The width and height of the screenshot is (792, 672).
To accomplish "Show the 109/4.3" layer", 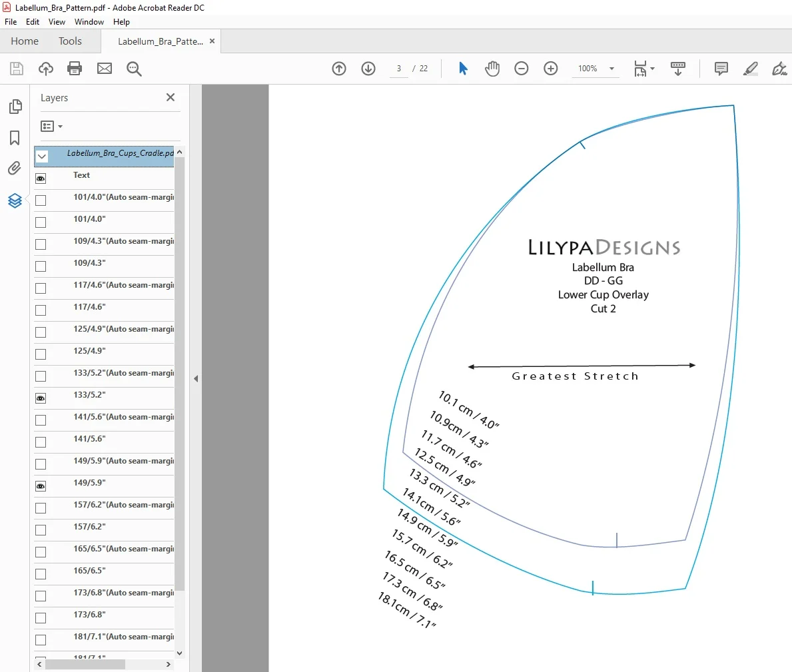I will 41,266.
